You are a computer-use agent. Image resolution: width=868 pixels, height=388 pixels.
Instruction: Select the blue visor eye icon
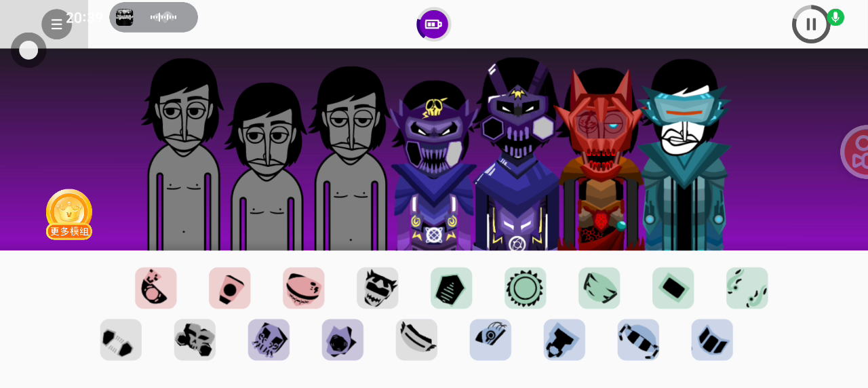tap(491, 340)
